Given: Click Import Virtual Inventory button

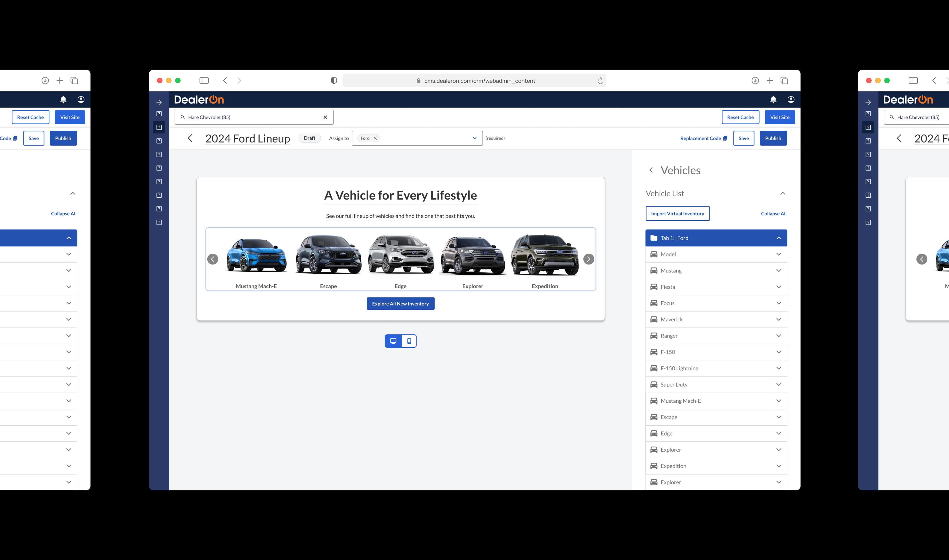Looking at the screenshot, I should (x=677, y=214).
